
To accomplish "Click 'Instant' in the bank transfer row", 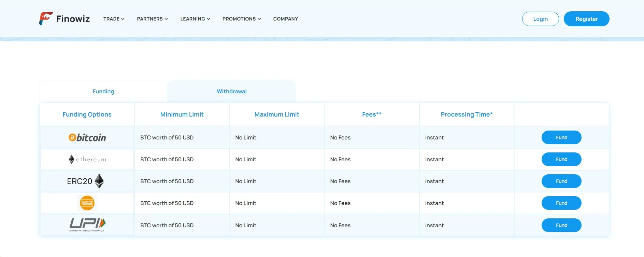I will (434, 203).
